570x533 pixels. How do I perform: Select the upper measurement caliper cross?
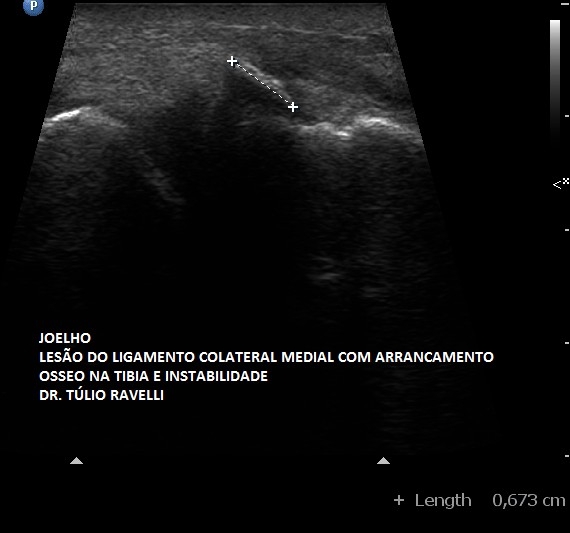pyautogui.click(x=232, y=61)
